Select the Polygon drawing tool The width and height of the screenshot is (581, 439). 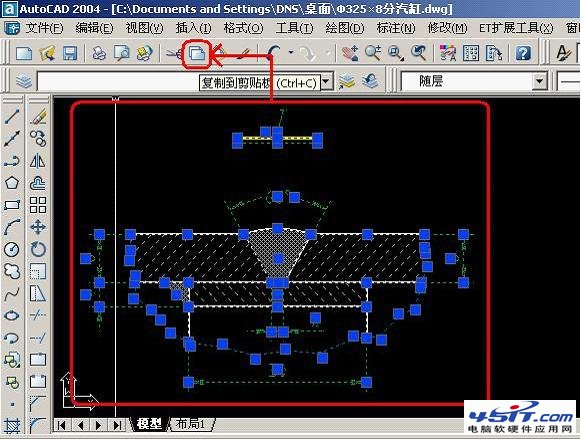click(12, 183)
